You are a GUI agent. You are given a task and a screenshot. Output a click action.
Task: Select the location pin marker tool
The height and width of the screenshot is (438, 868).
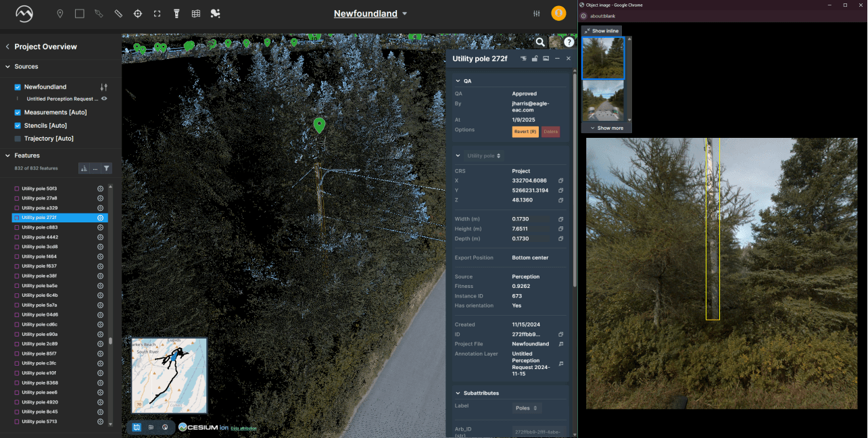coord(60,14)
